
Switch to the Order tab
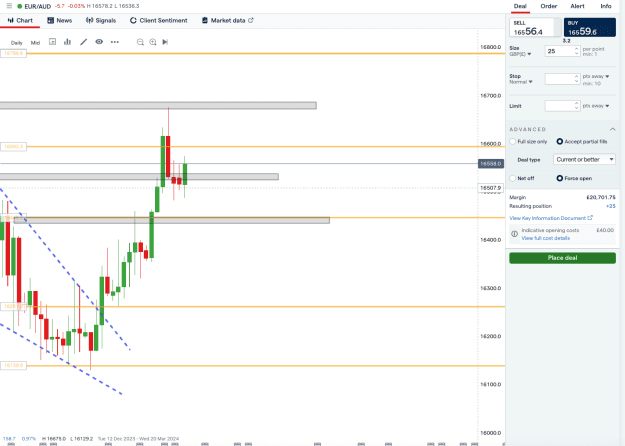pos(548,6)
